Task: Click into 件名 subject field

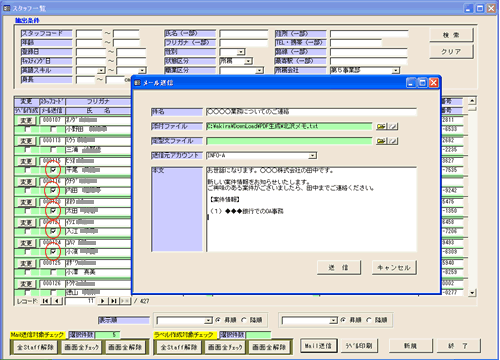Action: (x=311, y=111)
